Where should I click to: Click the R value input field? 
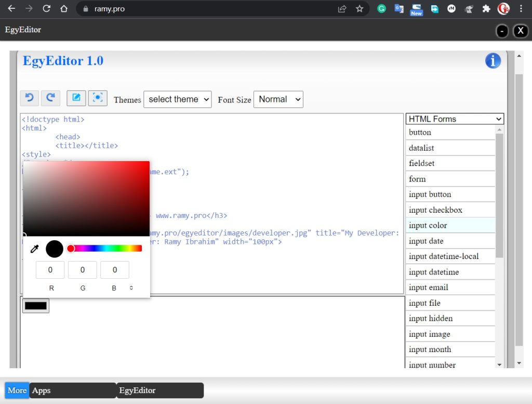point(50,270)
